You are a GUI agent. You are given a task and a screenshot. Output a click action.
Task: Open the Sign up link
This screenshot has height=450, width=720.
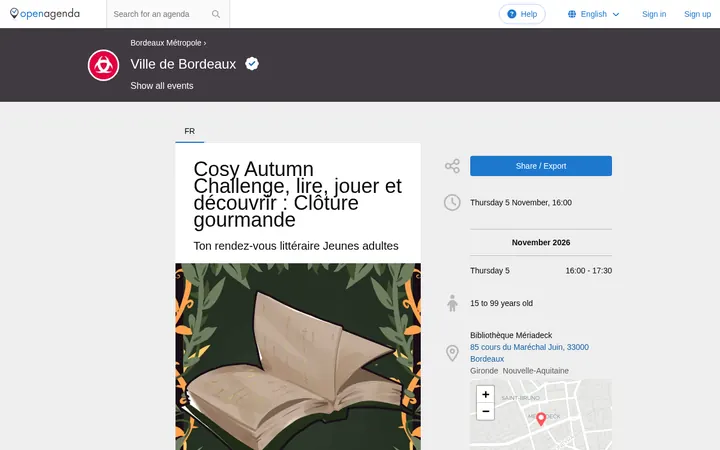pyautogui.click(x=697, y=14)
